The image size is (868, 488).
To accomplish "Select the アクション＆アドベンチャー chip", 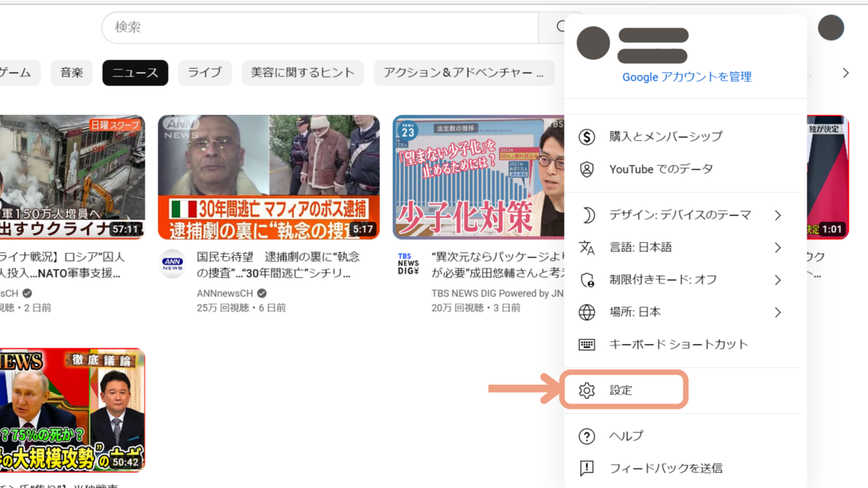I will point(464,72).
